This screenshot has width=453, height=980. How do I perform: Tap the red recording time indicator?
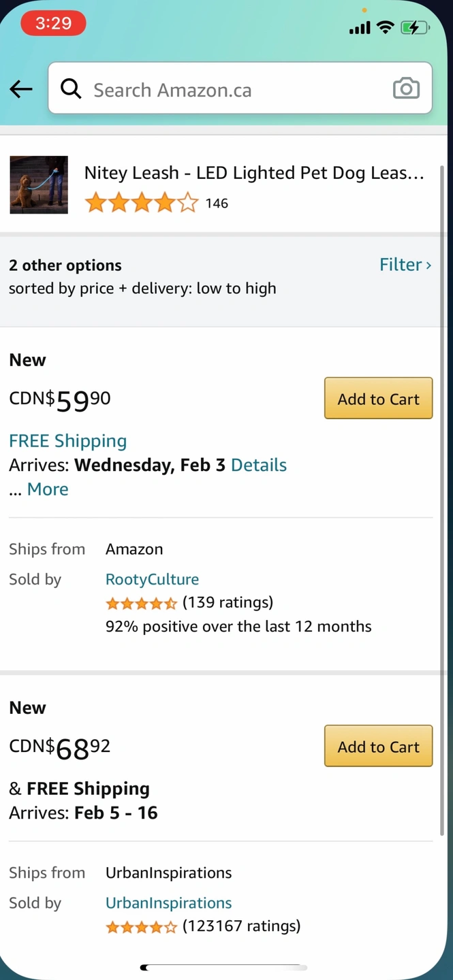[x=53, y=24]
